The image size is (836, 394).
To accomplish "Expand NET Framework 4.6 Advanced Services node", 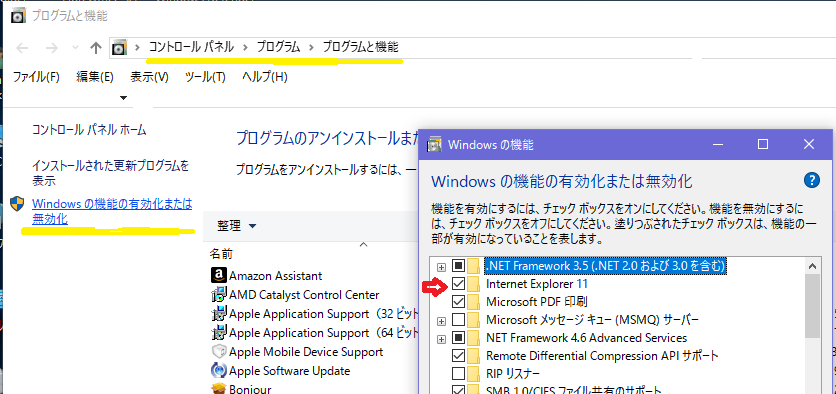I will pos(441,339).
